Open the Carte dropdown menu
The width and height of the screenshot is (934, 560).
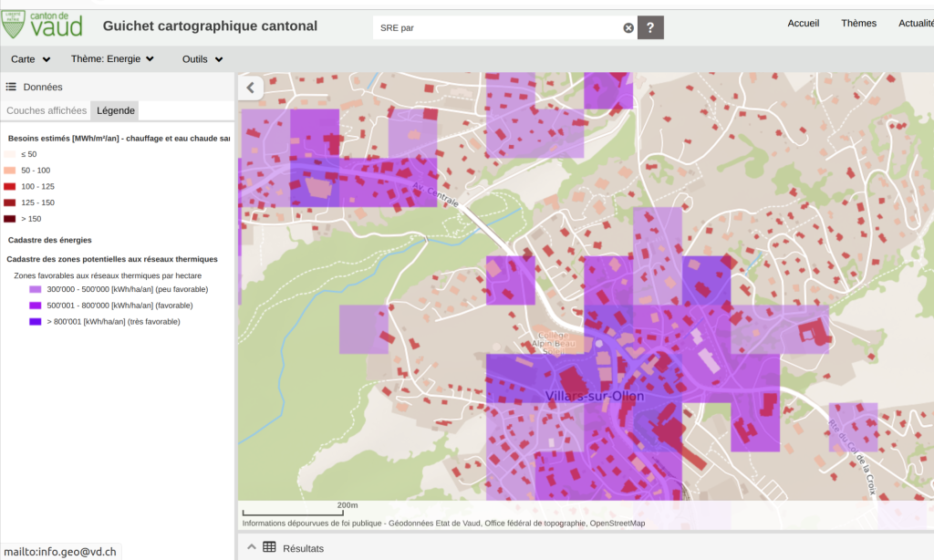pos(30,59)
